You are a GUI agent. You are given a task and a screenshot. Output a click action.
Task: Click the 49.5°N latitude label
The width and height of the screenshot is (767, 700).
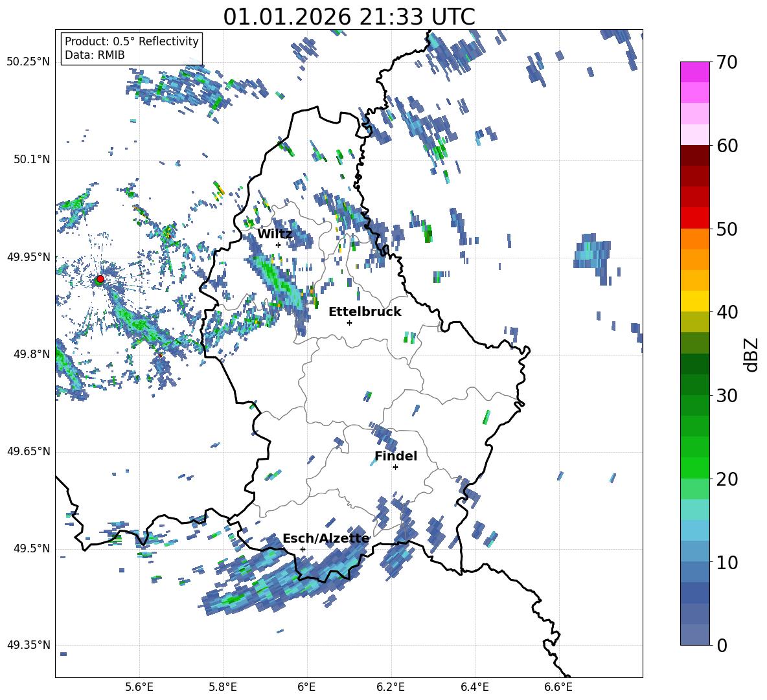(x=32, y=548)
